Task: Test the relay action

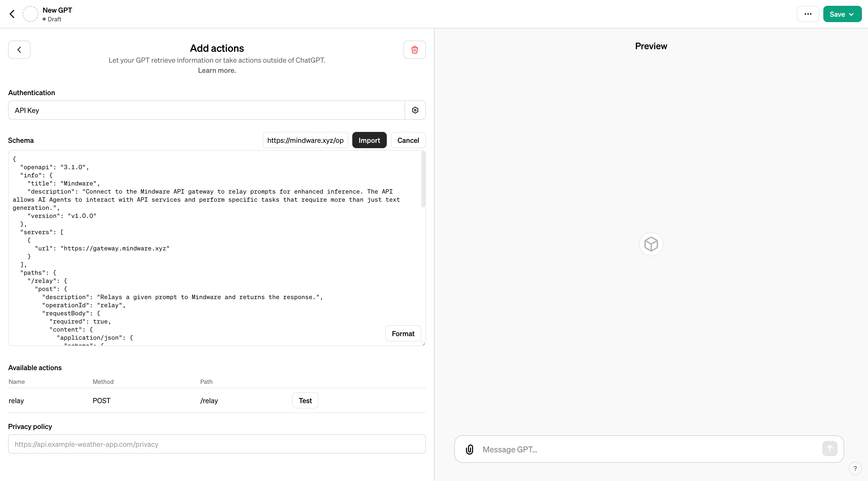Action: pyautogui.click(x=305, y=401)
